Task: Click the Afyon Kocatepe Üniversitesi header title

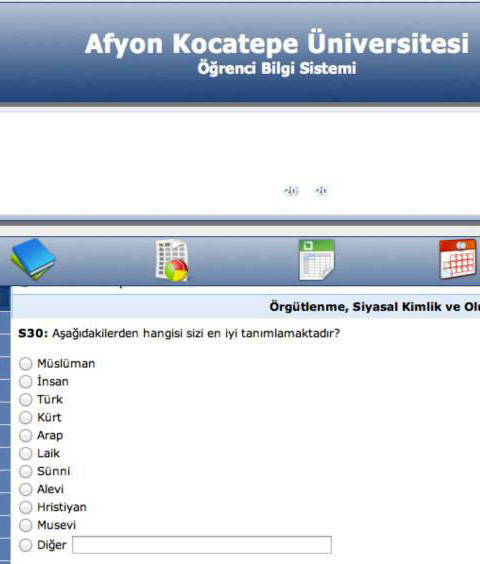Action: [277, 44]
